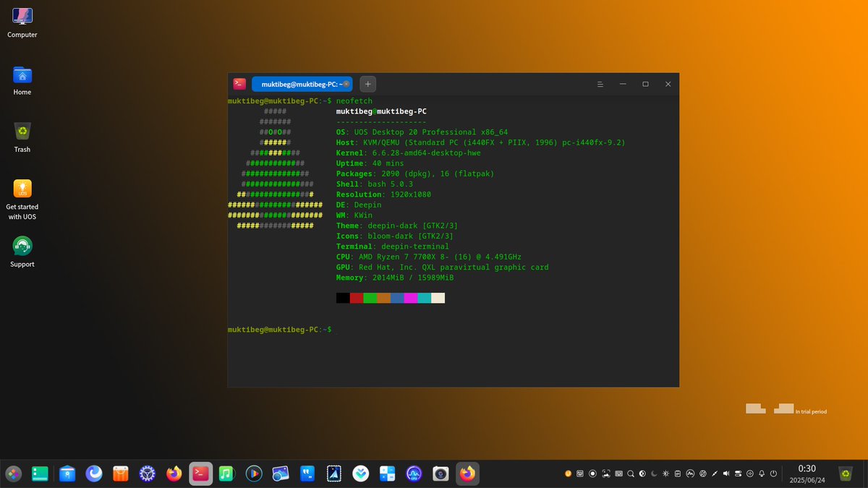Click the 'Icons: bloom-dark [GTK2/3]' line
The image size is (868, 488).
pos(395,236)
